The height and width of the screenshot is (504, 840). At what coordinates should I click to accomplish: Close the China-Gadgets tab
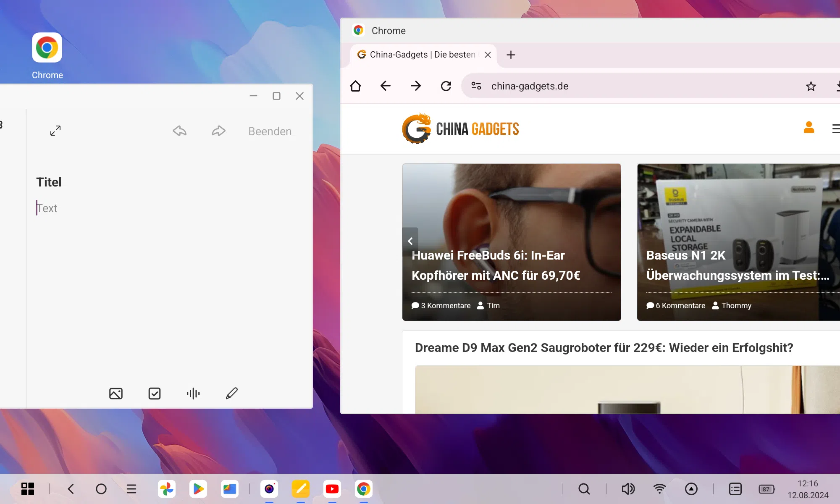point(488,55)
